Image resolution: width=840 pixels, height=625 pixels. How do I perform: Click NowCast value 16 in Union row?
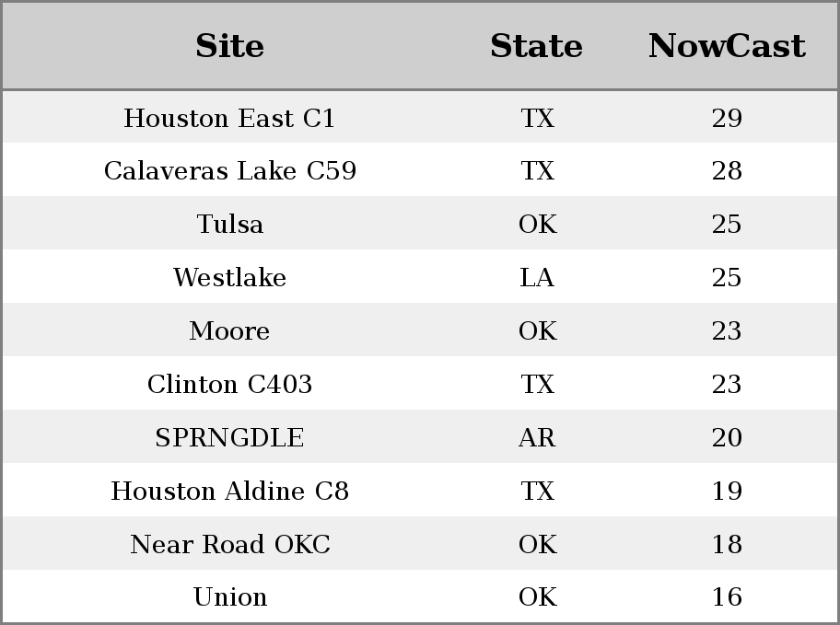[727, 596]
